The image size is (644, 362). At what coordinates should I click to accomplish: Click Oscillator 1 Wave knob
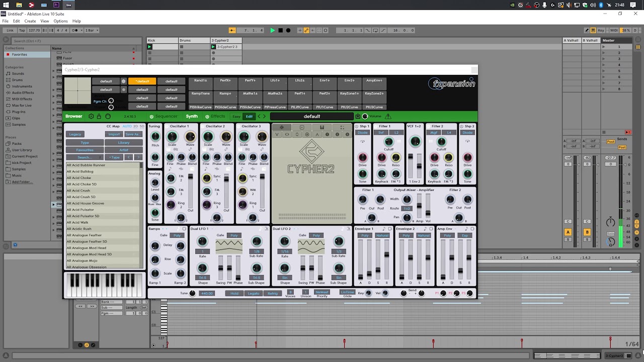190,137
